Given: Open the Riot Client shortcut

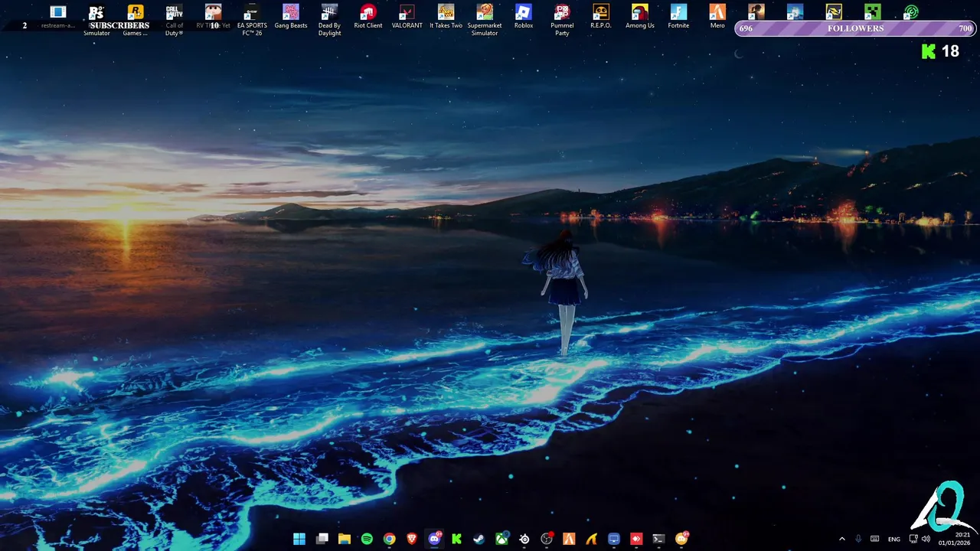Looking at the screenshot, I should (x=368, y=17).
